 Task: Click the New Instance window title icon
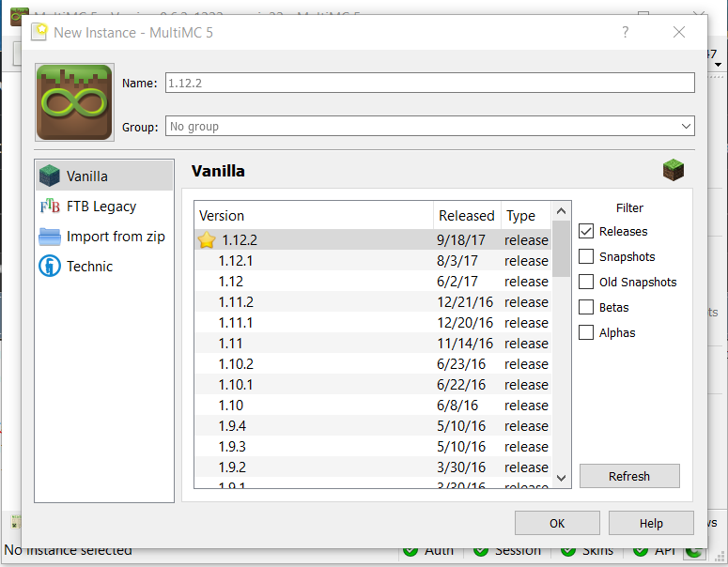[x=39, y=33]
